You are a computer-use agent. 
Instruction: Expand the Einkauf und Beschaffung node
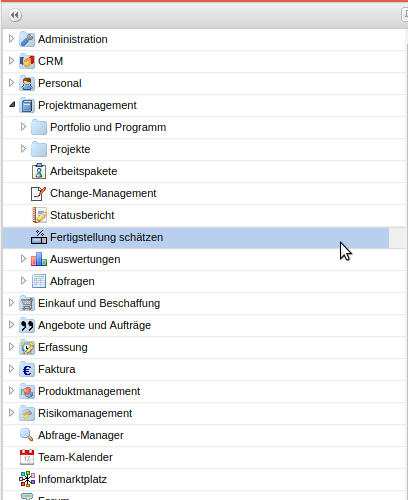(11, 303)
